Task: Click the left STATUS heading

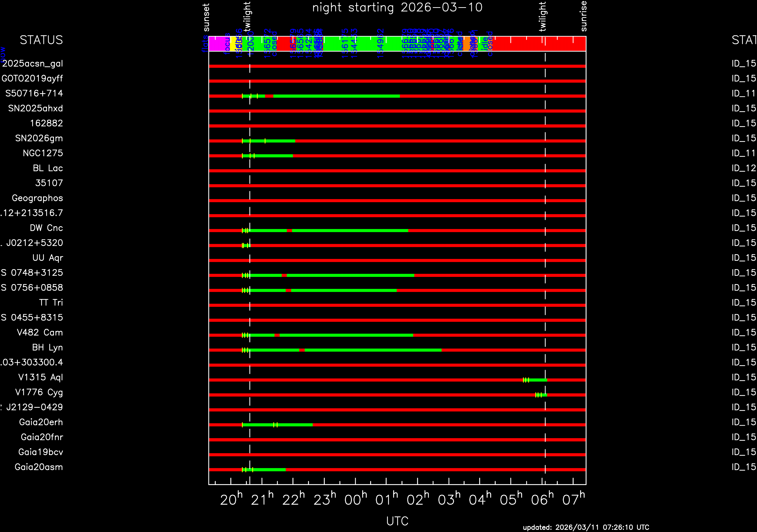Action: 41,40
